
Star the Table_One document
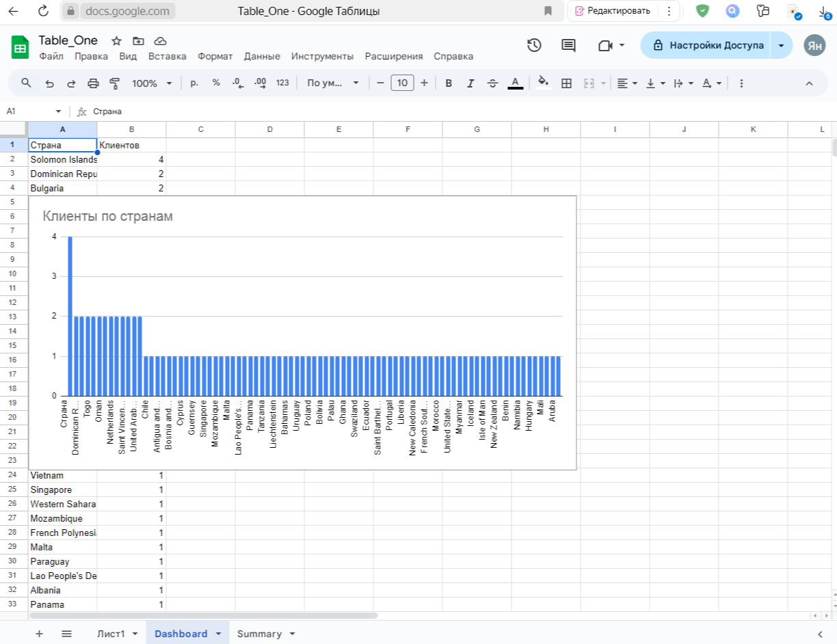(x=117, y=41)
